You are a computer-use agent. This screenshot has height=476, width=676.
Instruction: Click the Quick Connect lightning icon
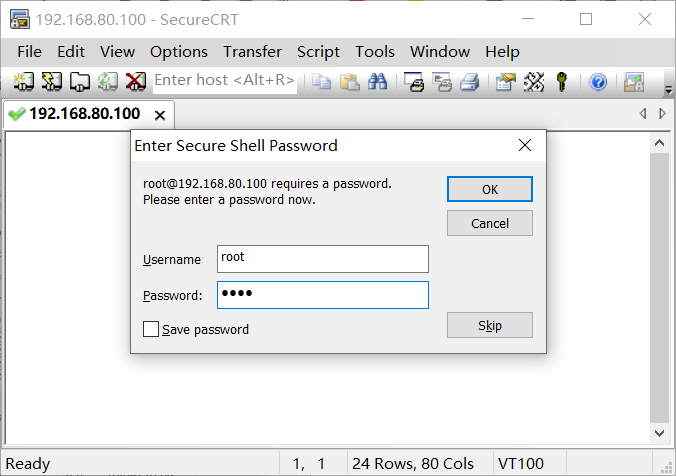pyautogui.click(x=51, y=81)
